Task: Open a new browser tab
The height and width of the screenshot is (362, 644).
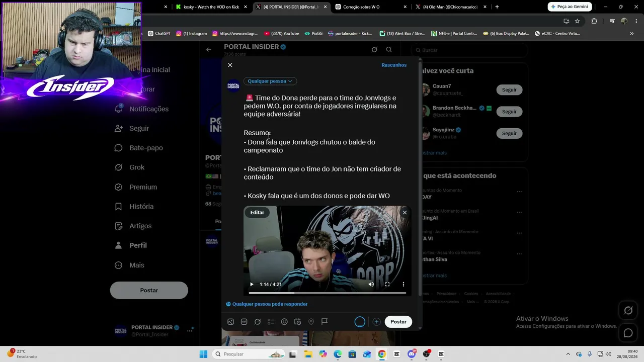Action: (497, 7)
